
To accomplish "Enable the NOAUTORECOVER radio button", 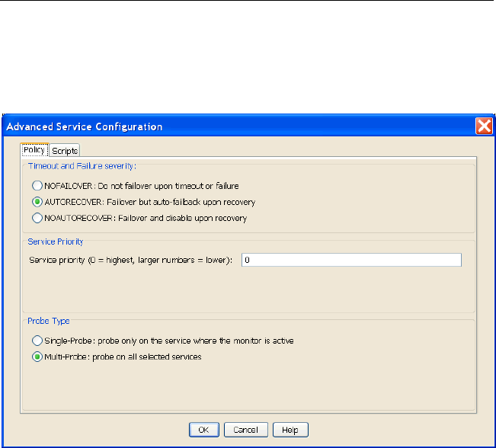I will pyautogui.click(x=36, y=218).
